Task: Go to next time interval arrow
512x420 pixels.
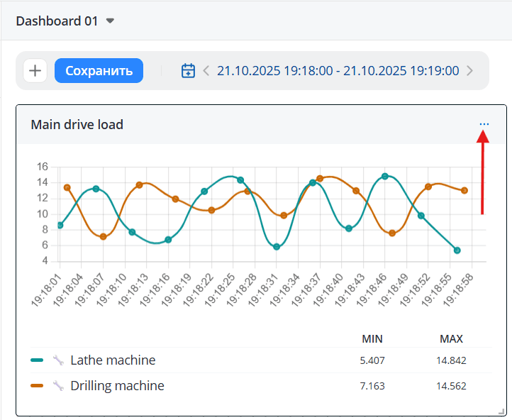Action: pyautogui.click(x=470, y=71)
